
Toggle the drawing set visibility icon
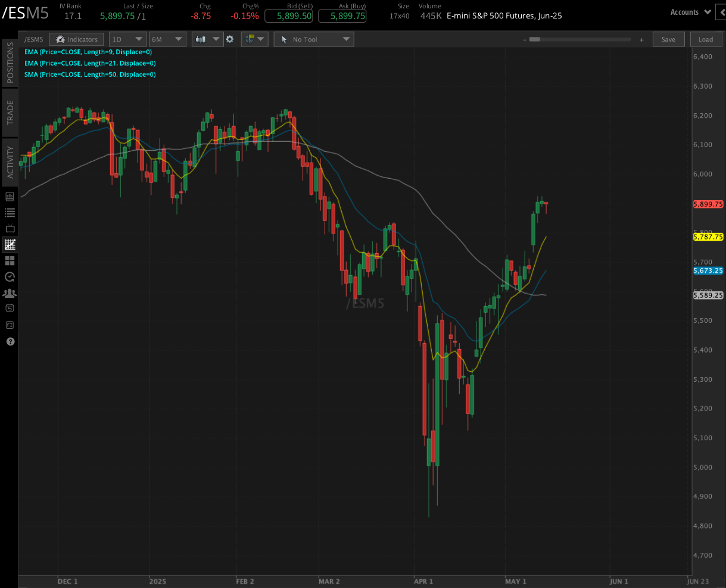click(250, 39)
